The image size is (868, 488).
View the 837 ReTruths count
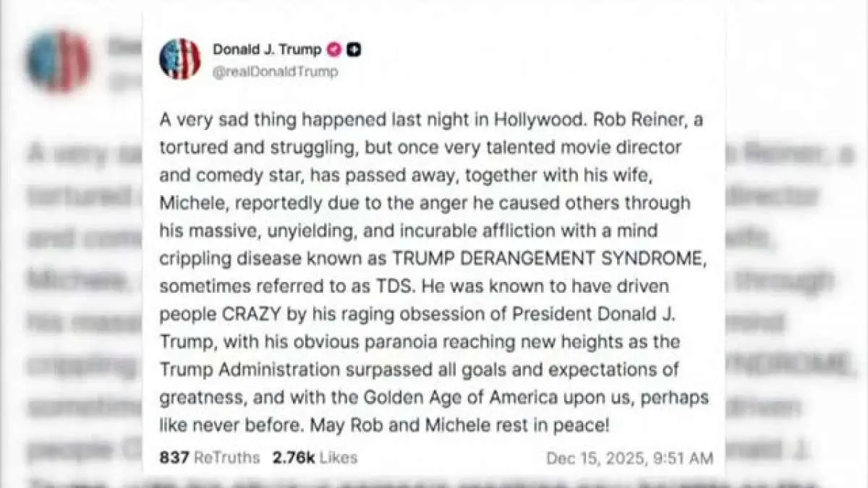(209, 458)
